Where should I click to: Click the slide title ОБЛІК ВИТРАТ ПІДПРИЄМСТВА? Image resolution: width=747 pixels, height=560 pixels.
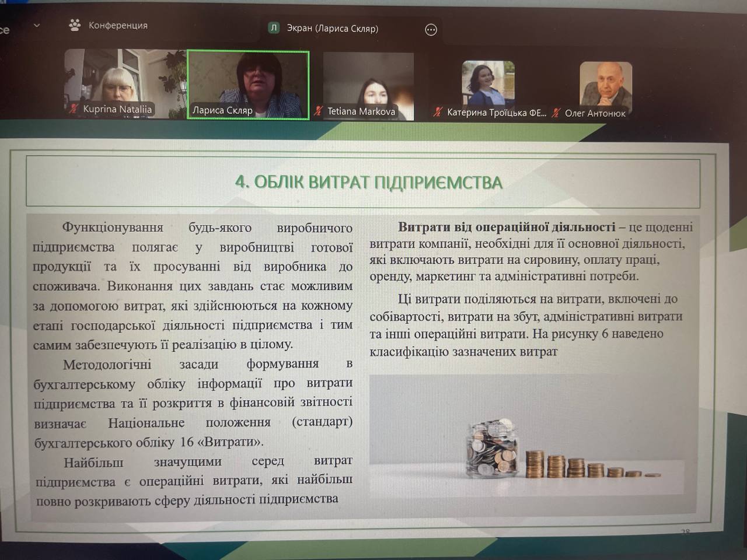tap(368, 183)
